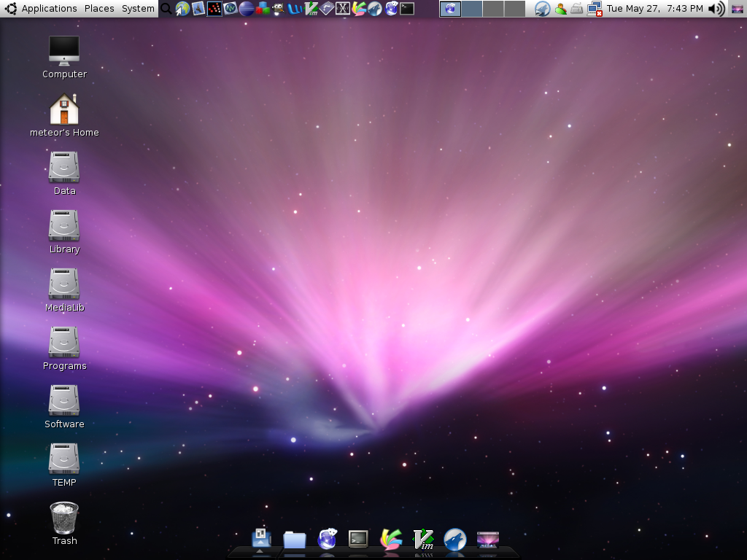Open the System menu
Viewport: 747px width, 560px height.
click(138, 9)
